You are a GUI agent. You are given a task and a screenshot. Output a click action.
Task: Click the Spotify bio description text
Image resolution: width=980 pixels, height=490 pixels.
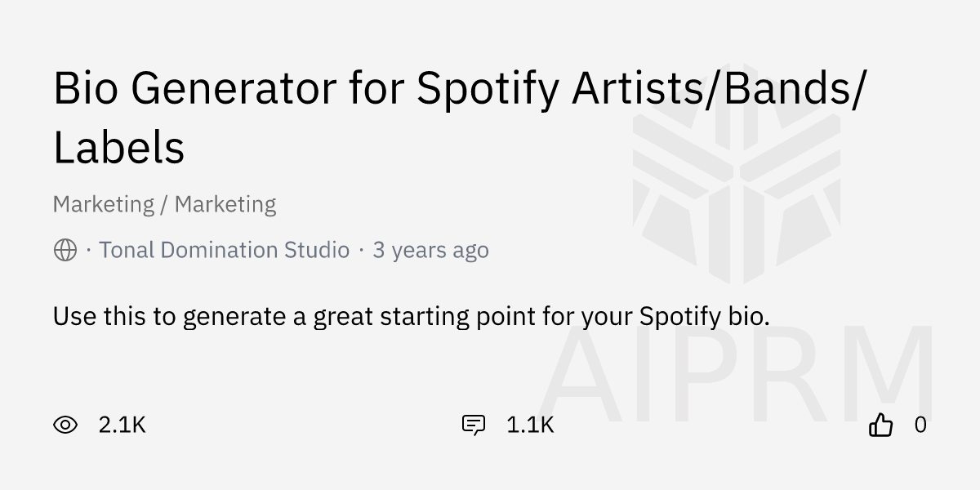pyautogui.click(x=411, y=315)
